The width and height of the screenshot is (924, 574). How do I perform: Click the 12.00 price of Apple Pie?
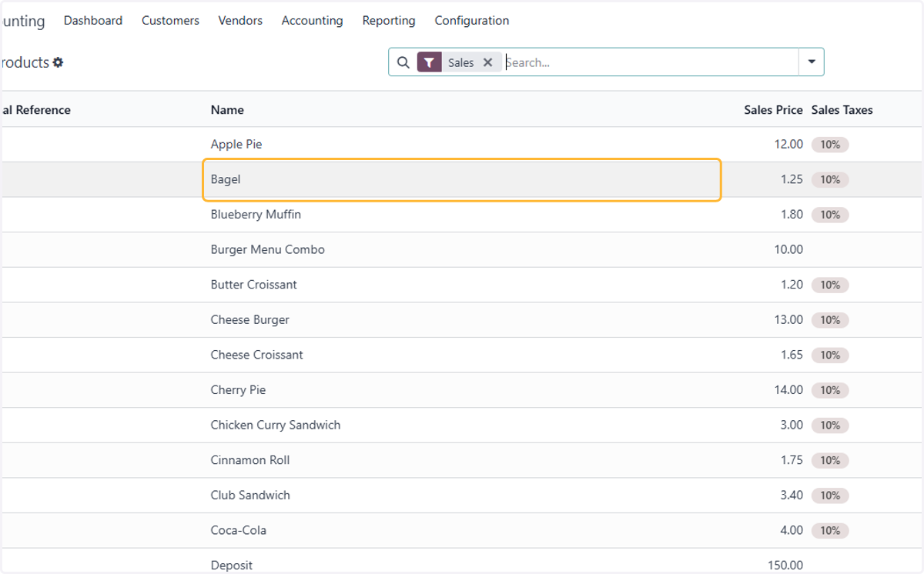(x=788, y=145)
